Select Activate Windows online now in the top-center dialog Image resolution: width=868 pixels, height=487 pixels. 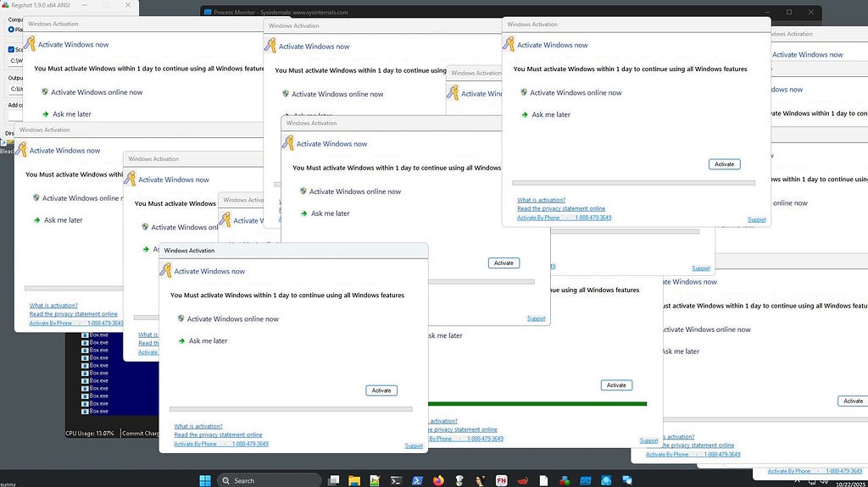[337, 94]
